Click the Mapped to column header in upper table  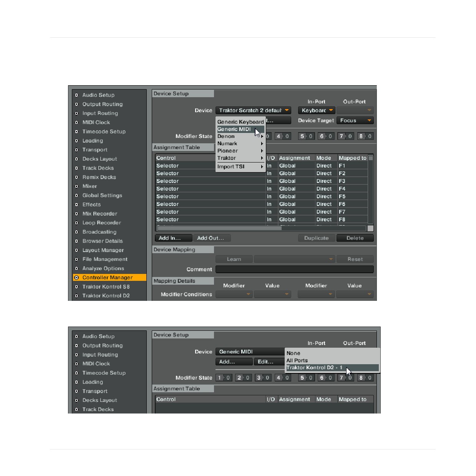click(x=352, y=158)
